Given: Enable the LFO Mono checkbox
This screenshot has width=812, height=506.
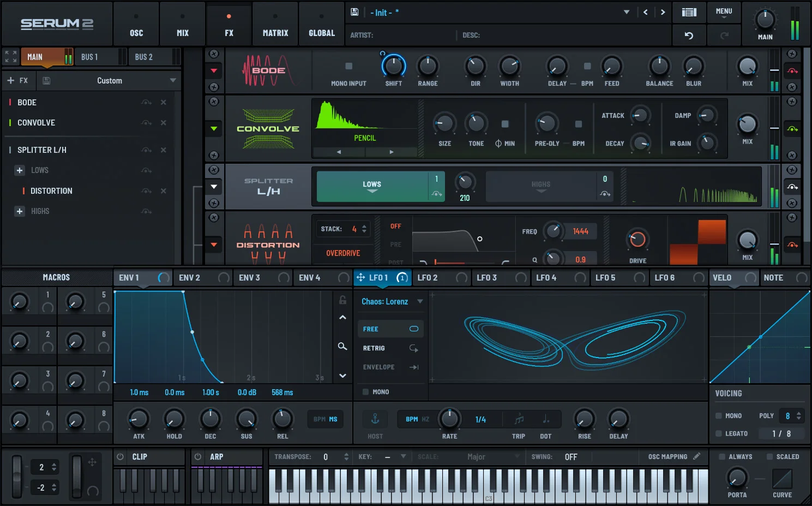Looking at the screenshot, I should click(x=366, y=392).
